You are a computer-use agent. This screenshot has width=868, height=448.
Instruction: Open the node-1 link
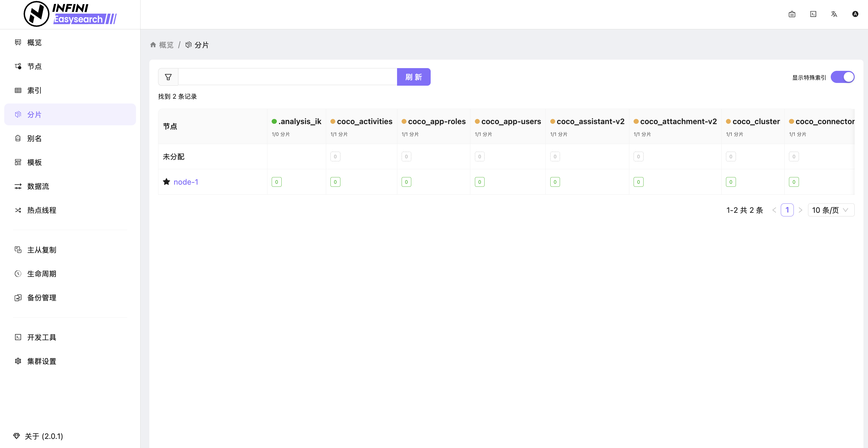tap(186, 182)
